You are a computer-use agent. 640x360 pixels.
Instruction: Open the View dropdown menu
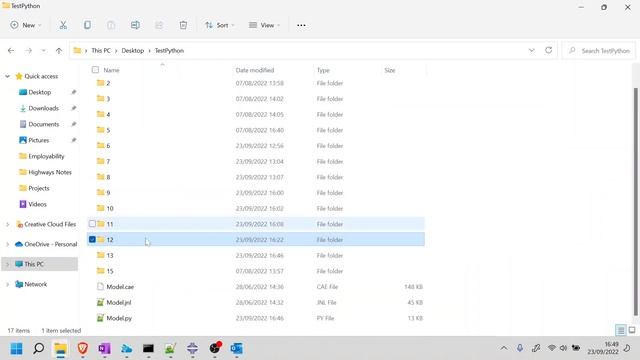click(264, 25)
